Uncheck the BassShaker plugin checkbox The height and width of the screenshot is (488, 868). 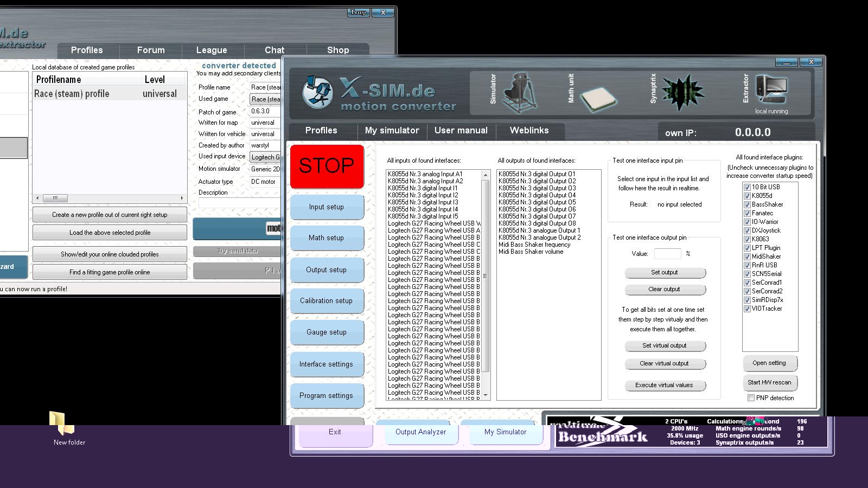(747, 204)
